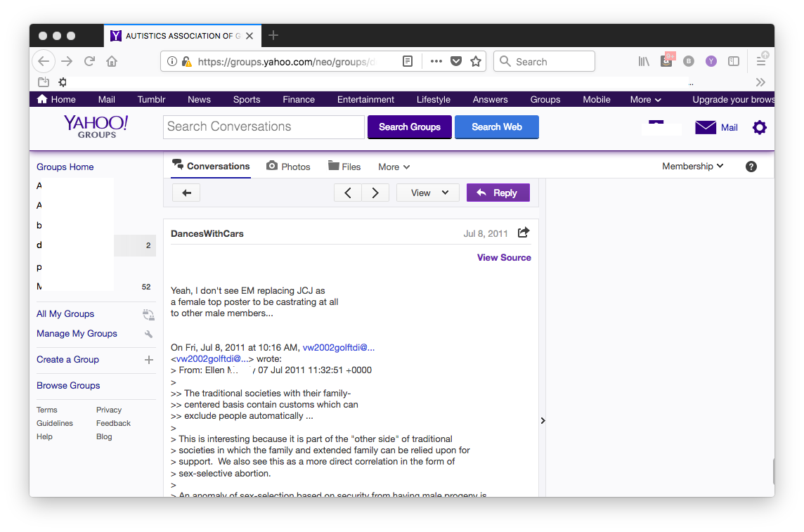Click the Search Web button
Screen dimensions: 804x532
(x=497, y=127)
